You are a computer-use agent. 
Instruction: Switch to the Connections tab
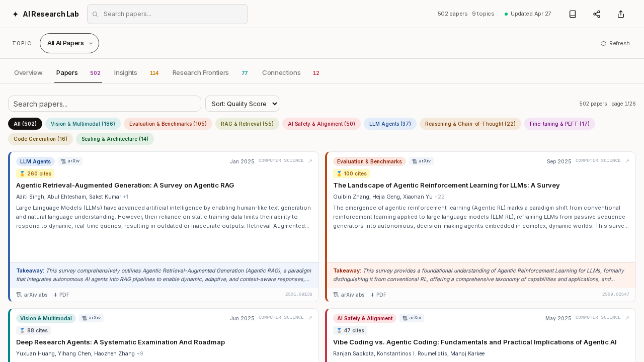tap(290, 73)
